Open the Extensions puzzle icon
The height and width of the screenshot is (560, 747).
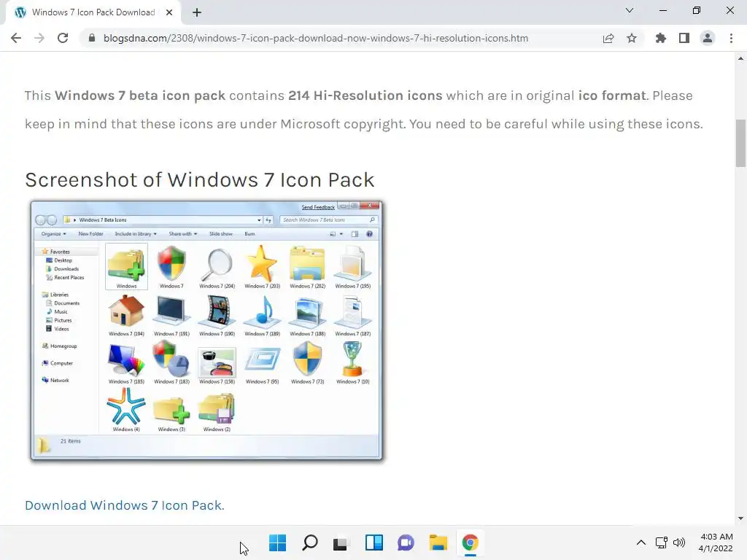tap(661, 38)
